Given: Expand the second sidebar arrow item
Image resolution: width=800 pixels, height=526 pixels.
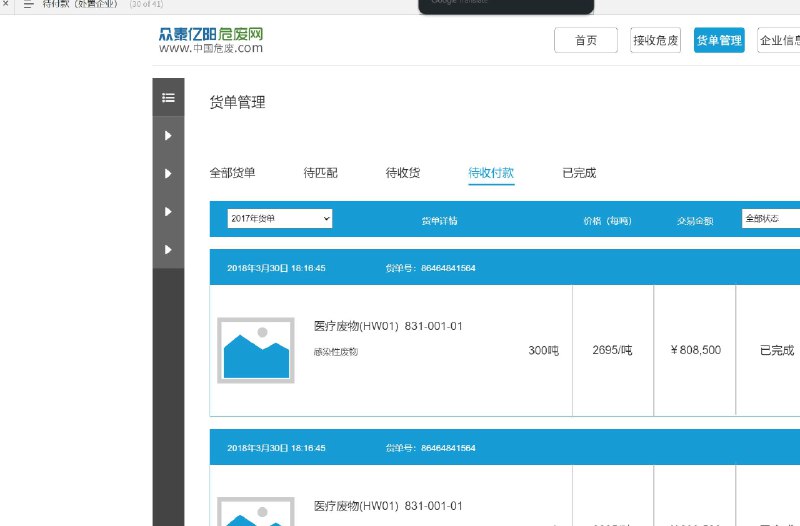Looking at the screenshot, I should tap(168, 173).
